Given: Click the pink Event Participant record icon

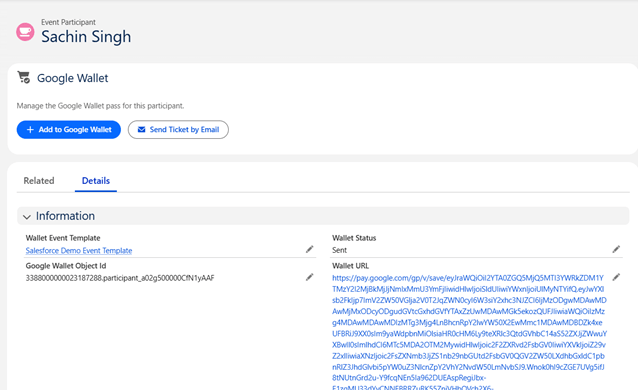Looking at the screenshot, I should 25,32.
